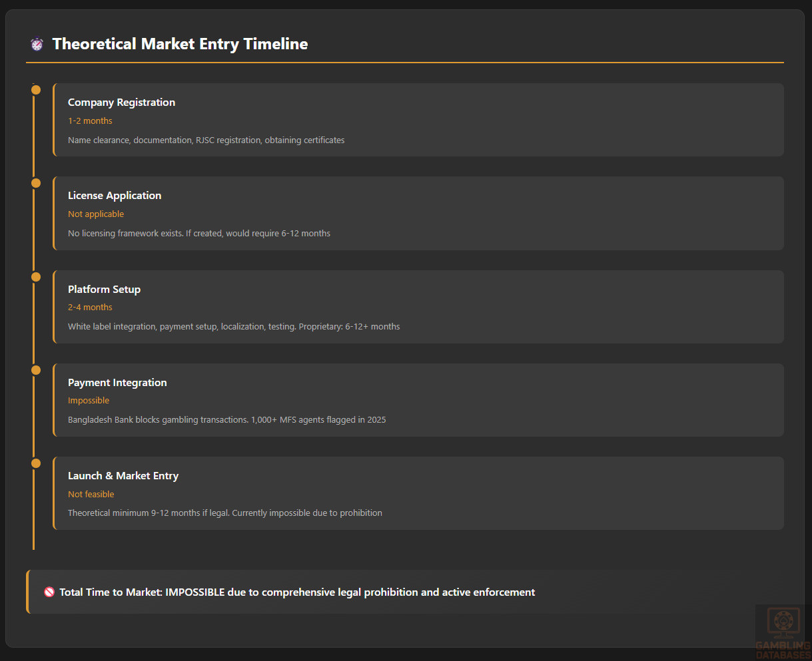This screenshot has height=661, width=812.
Task: Click the Company Registration card title
Action: pos(121,103)
